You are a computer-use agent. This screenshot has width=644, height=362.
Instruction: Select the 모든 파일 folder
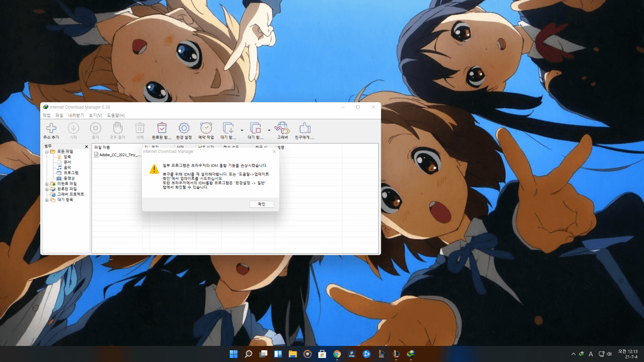point(65,152)
